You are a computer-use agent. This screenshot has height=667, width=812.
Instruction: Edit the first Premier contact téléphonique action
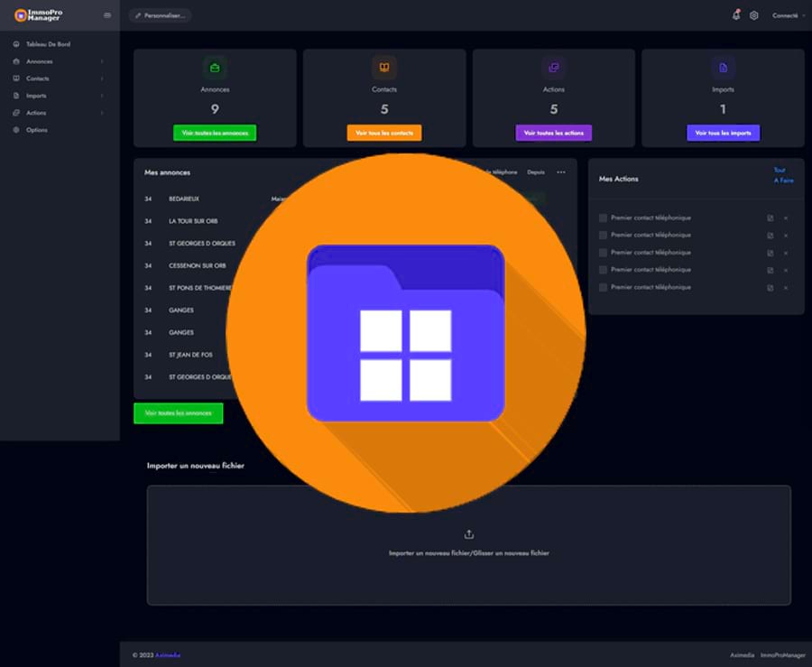[x=770, y=218]
